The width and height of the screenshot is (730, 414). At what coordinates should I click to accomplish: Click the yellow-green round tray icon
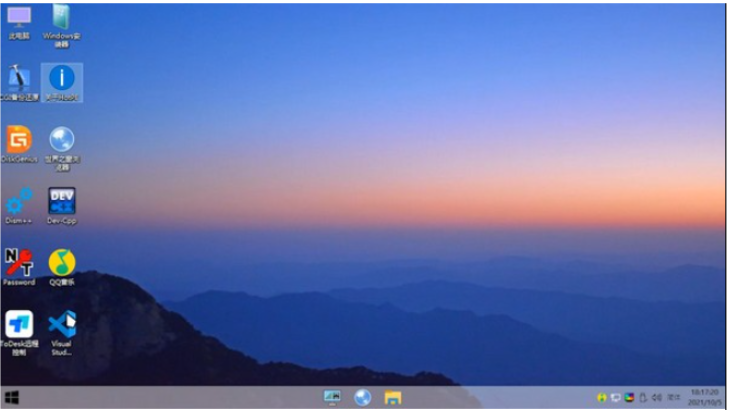pos(602,397)
